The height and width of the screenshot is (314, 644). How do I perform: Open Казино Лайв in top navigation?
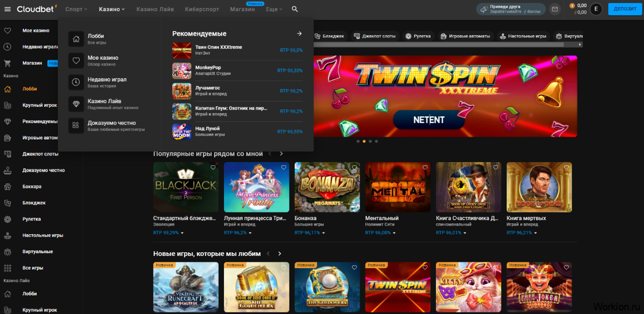pyautogui.click(x=155, y=9)
